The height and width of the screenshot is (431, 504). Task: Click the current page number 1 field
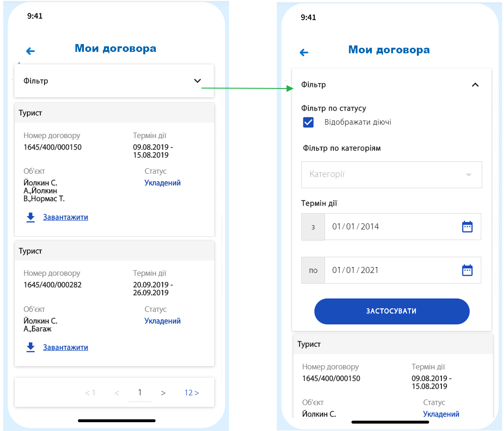coord(140,393)
